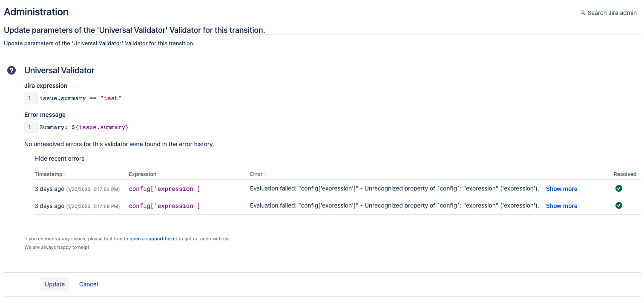Collapse the list with Hide recent errors
Viewport: 644px width, 303px height.
click(x=59, y=159)
